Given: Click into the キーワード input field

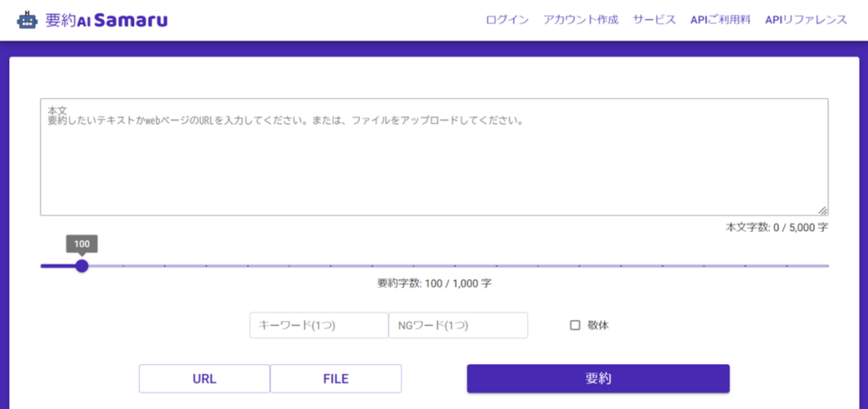Looking at the screenshot, I should pos(319,325).
